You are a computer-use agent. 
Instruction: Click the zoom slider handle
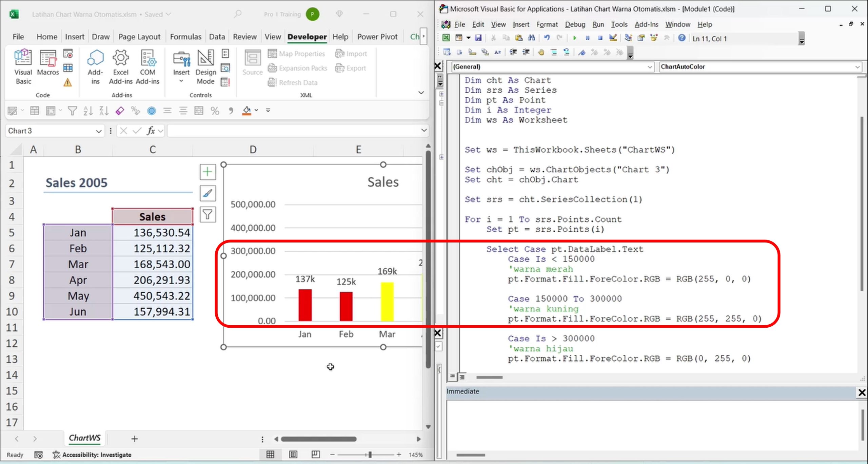(x=370, y=455)
